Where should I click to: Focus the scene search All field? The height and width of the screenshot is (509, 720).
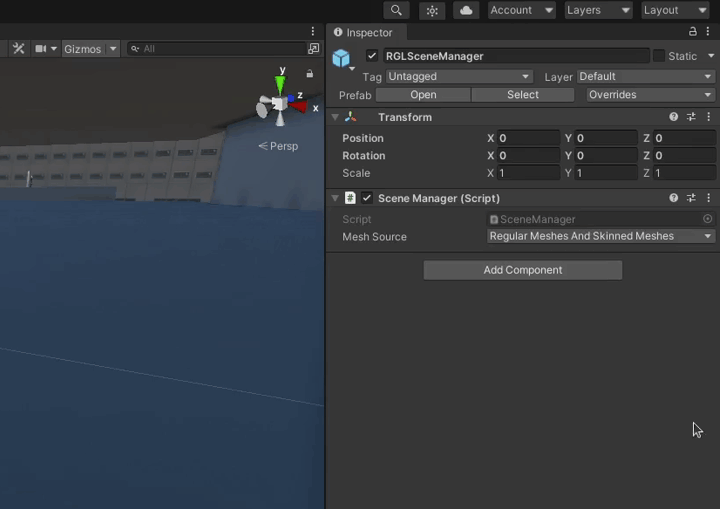(217, 49)
